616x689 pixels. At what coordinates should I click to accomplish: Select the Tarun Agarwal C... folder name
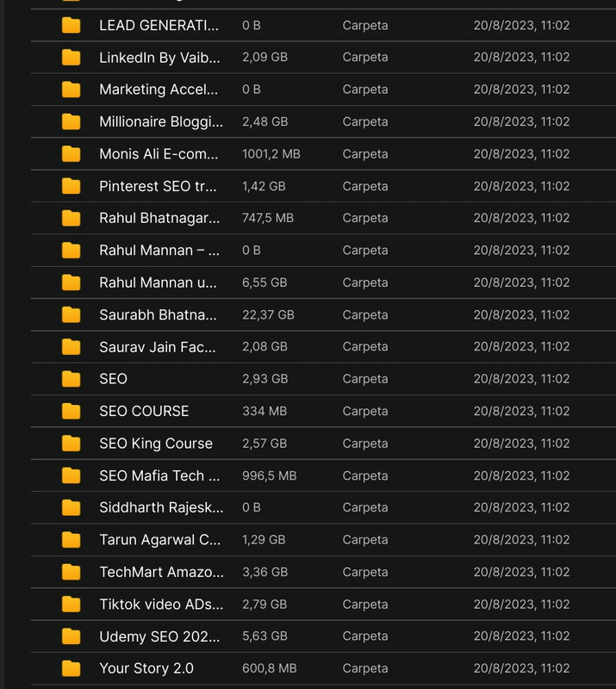[159, 540]
